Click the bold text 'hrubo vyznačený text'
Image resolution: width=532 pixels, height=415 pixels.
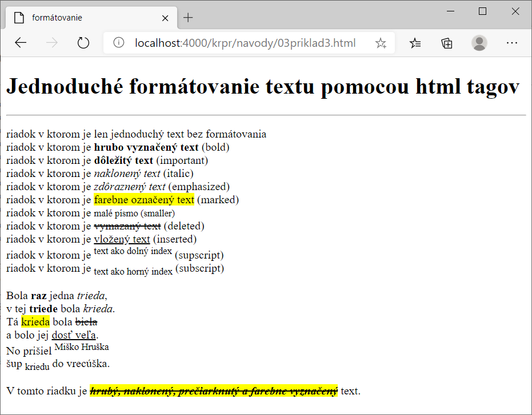tap(146, 147)
